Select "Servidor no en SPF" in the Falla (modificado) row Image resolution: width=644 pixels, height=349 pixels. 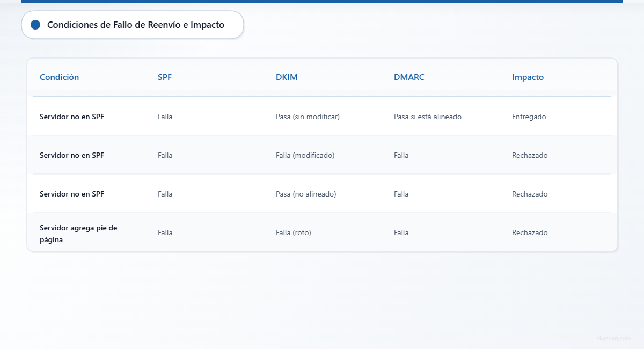pos(72,155)
